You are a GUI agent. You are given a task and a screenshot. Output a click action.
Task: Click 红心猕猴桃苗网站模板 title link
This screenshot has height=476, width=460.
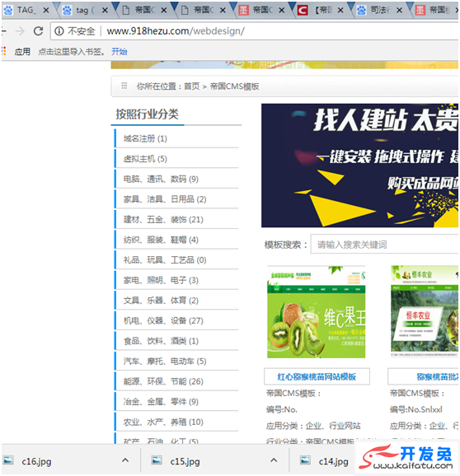click(317, 376)
